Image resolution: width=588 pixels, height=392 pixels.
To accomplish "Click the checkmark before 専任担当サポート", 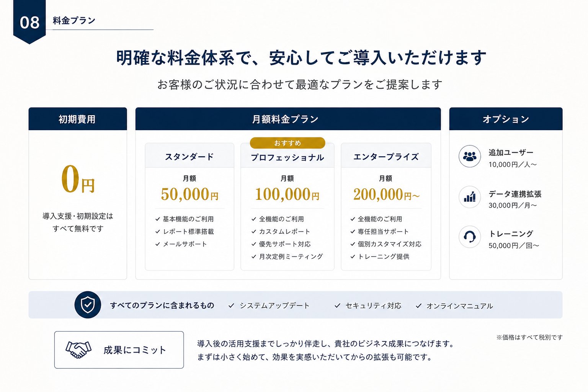I will 353,232.
